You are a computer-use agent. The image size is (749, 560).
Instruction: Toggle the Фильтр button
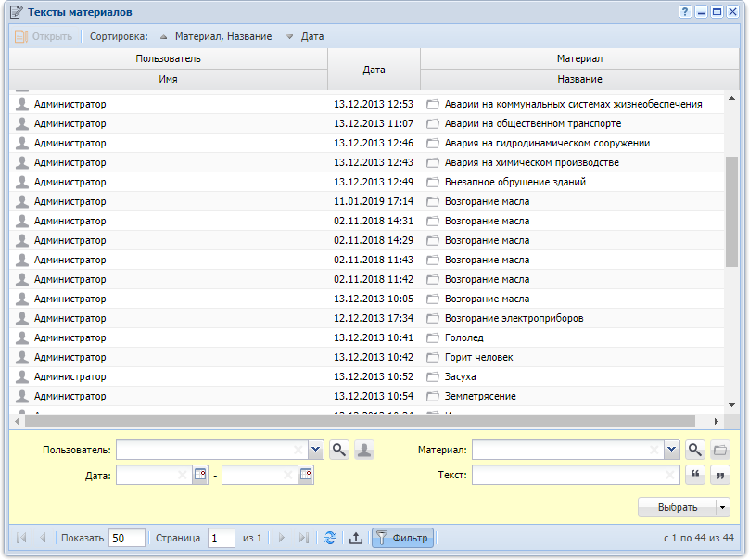click(402, 538)
